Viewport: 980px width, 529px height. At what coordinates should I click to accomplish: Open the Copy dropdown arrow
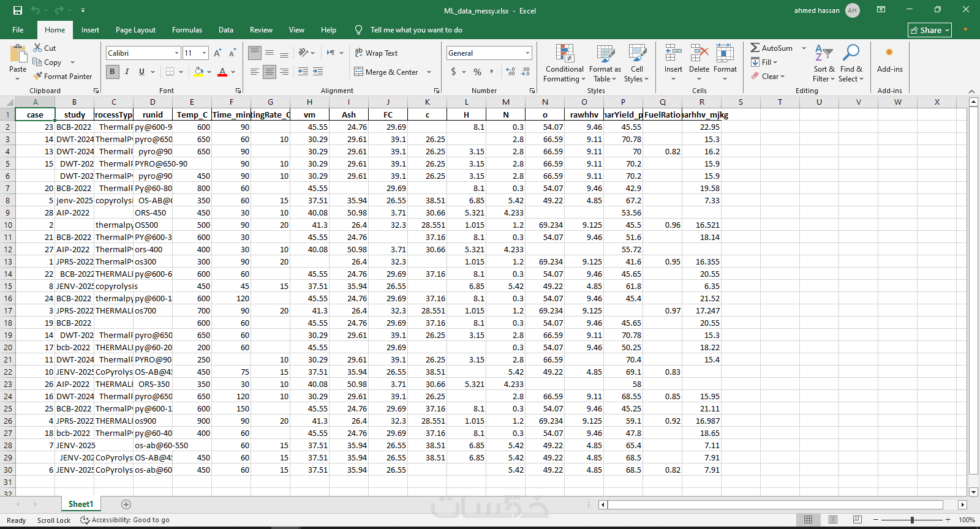coord(72,62)
